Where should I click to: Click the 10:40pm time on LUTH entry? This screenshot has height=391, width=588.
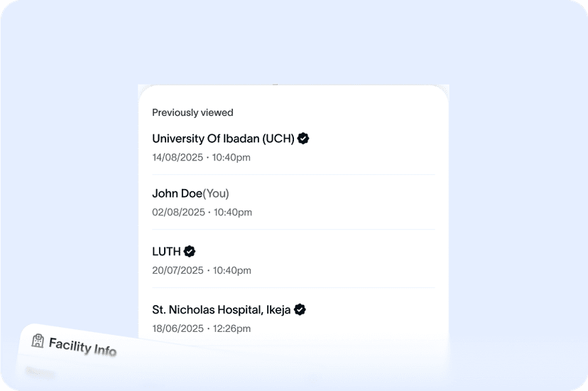[x=232, y=270]
